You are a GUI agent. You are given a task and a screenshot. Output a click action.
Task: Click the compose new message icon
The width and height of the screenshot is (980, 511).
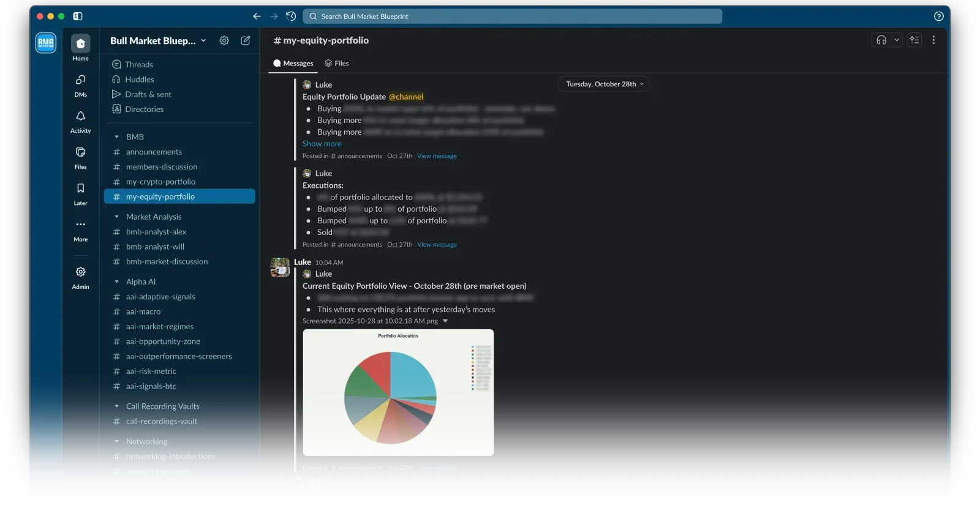[x=246, y=40]
